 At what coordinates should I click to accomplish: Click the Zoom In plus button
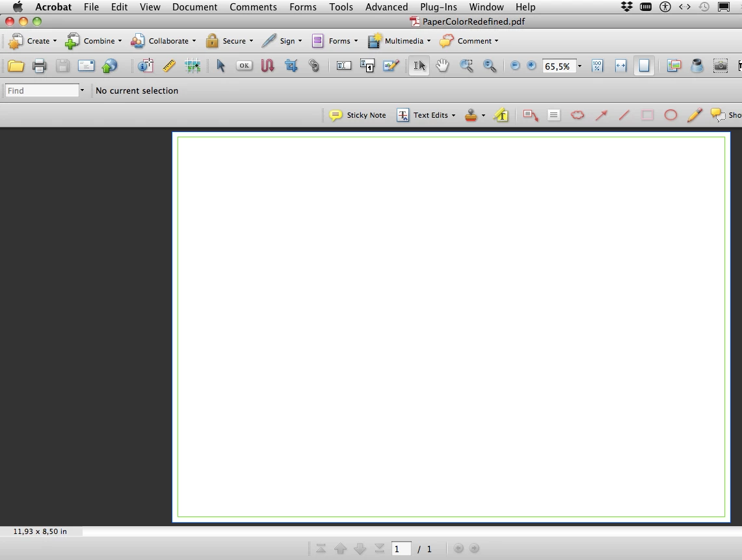pyautogui.click(x=531, y=66)
